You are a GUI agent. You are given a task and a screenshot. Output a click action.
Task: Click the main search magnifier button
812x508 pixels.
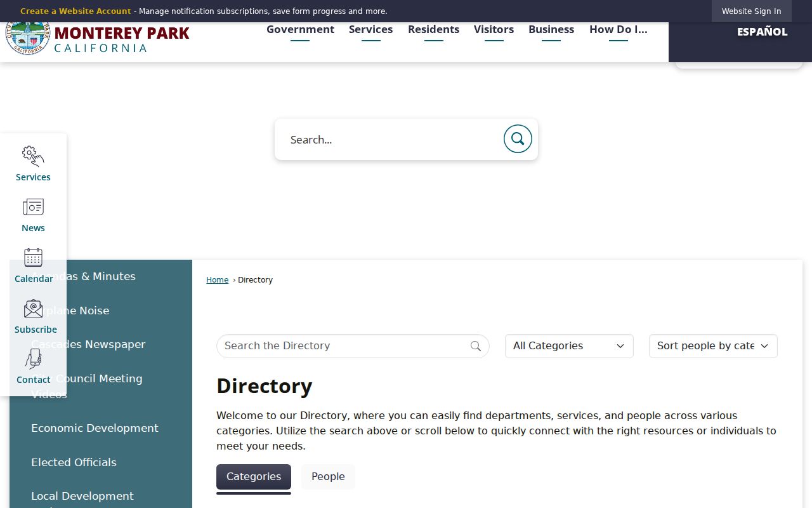click(x=518, y=139)
